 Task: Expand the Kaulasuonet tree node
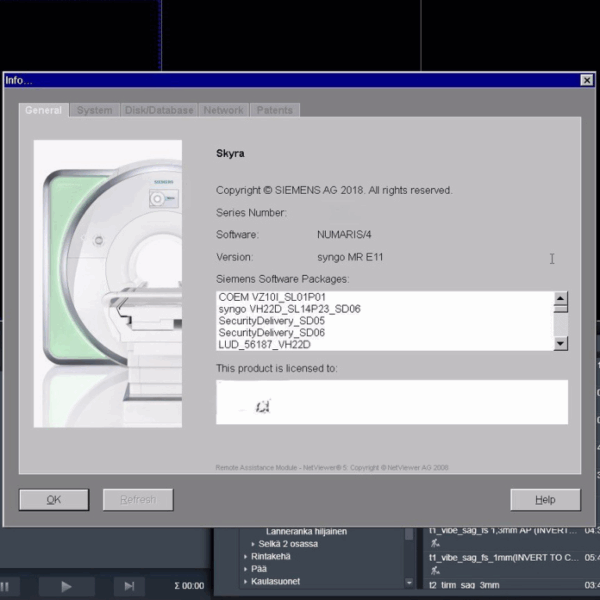coord(246,581)
